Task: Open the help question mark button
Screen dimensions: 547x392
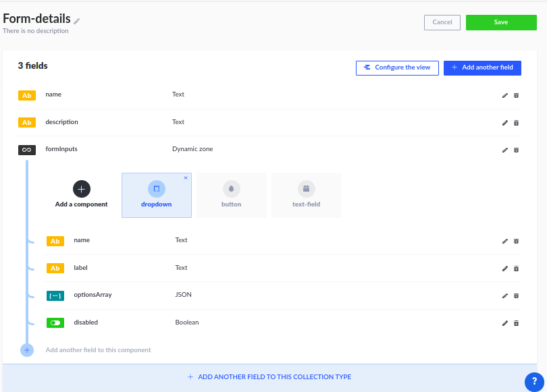Action: click(534, 382)
